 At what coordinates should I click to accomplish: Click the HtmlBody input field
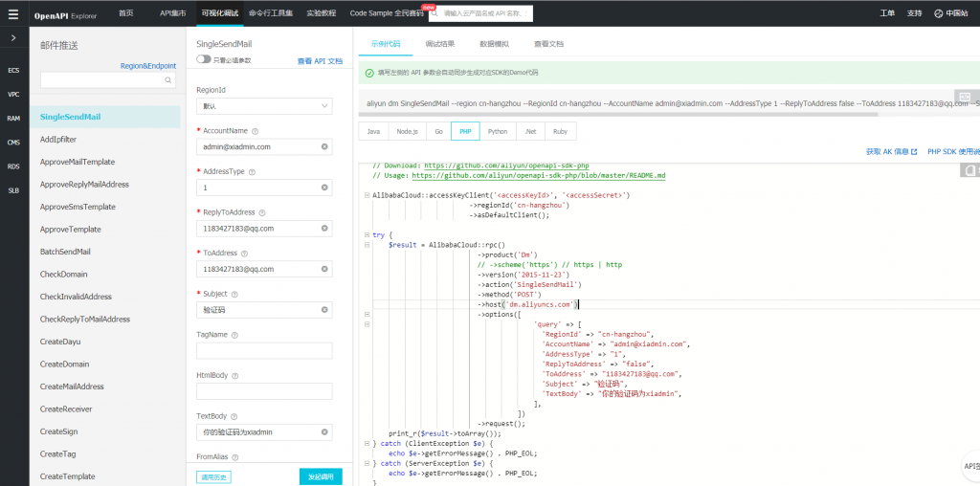pos(263,391)
